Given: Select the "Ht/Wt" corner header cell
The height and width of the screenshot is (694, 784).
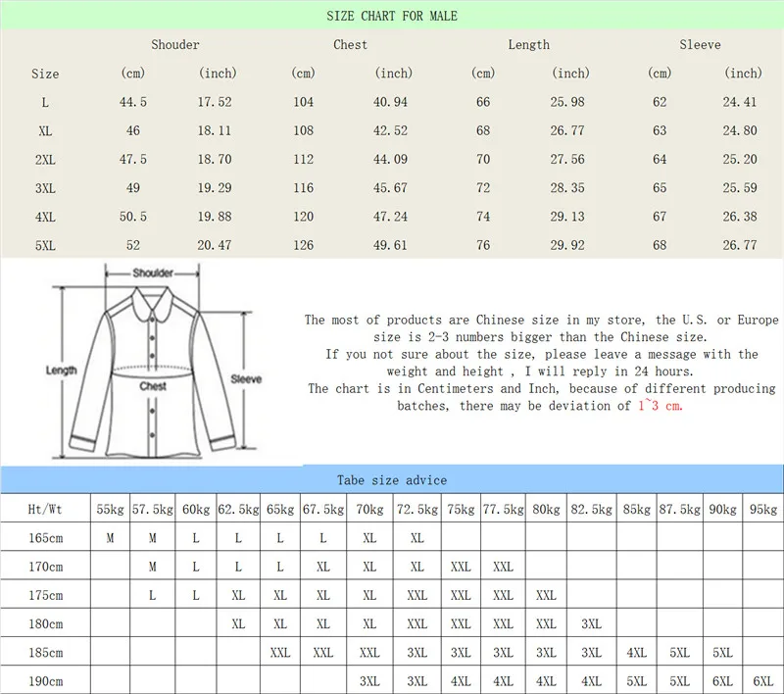Looking at the screenshot, I should [x=45, y=510].
